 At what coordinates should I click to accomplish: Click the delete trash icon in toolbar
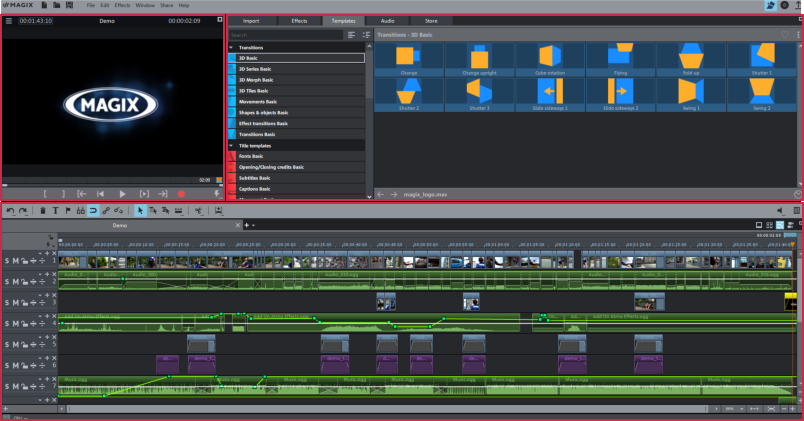point(42,211)
